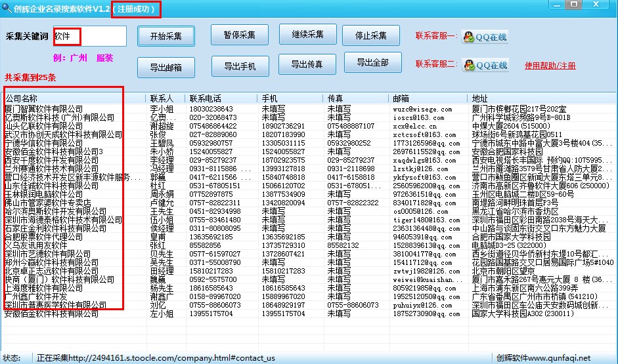Open QQ在线 chat for 联系客服一

tap(485, 37)
